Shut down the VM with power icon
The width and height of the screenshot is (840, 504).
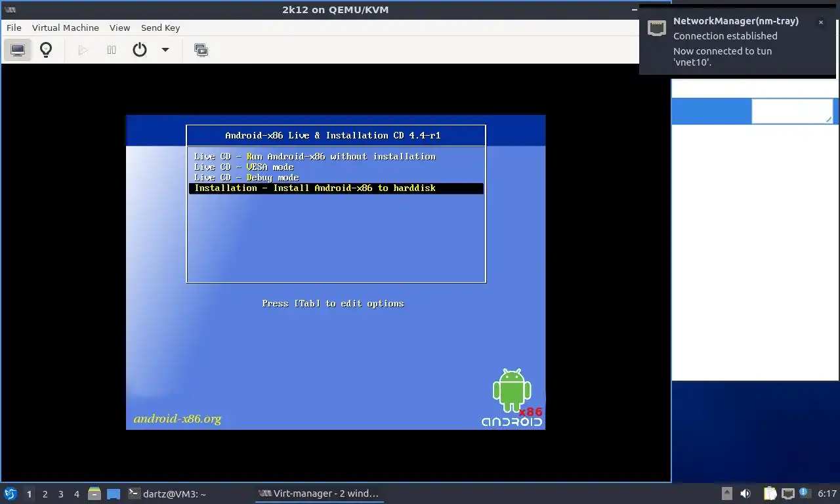[140, 50]
